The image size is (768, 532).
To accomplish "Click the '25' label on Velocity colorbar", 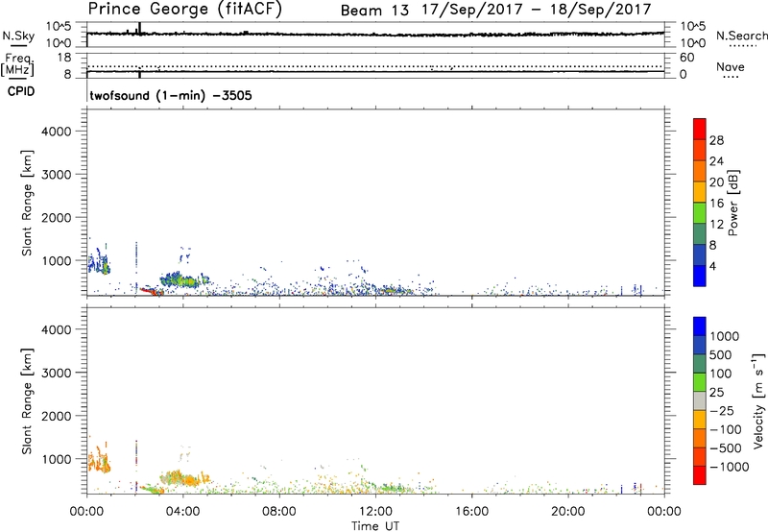I will (717, 393).
